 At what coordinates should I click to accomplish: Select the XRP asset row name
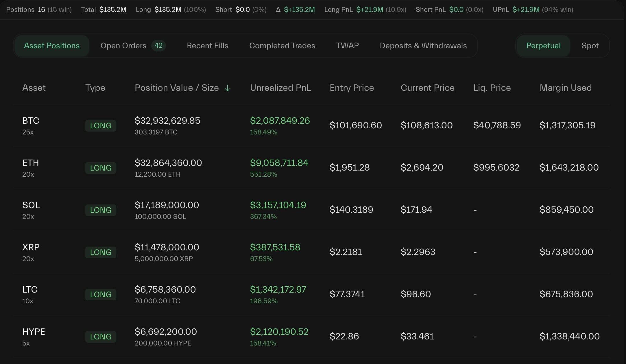[x=31, y=247]
